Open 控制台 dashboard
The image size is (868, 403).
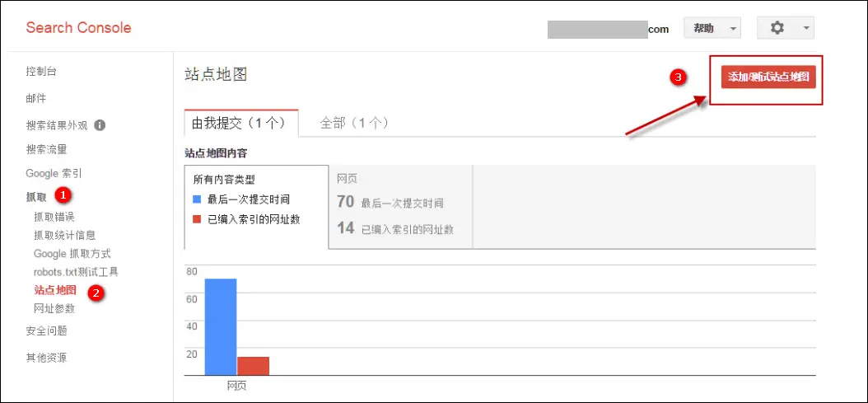(41, 72)
